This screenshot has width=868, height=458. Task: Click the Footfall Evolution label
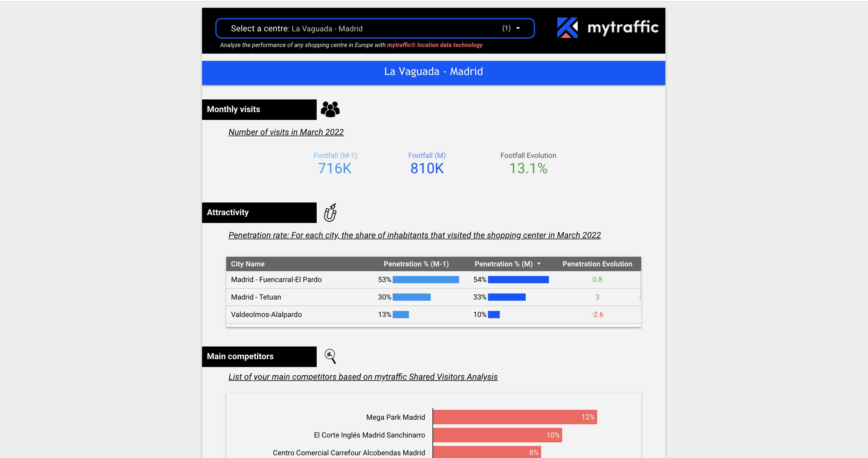[x=528, y=155]
